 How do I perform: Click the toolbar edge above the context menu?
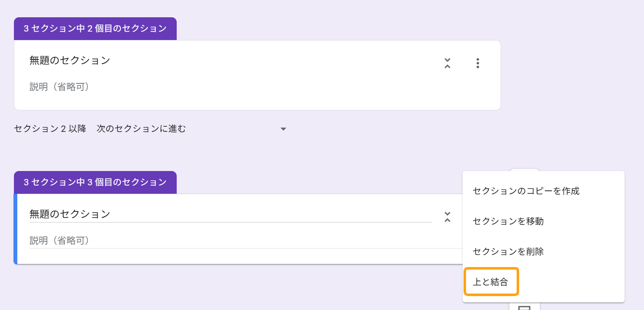coord(524,170)
